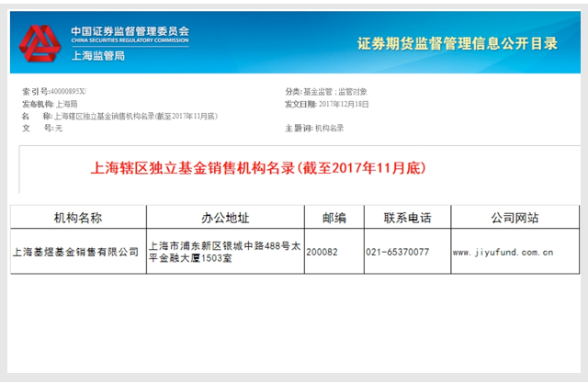588x384 pixels.
Task: Click the 发文日期 2017年12月18日 line
Action: [327, 104]
